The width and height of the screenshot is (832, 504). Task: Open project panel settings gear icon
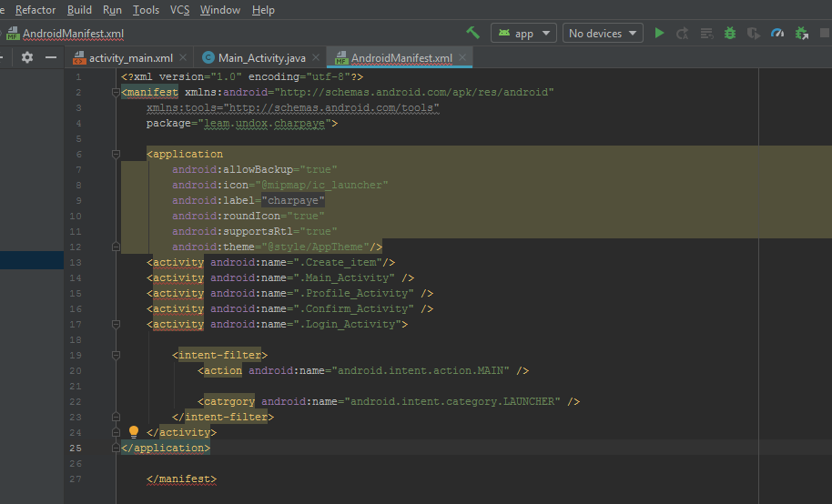(27, 57)
